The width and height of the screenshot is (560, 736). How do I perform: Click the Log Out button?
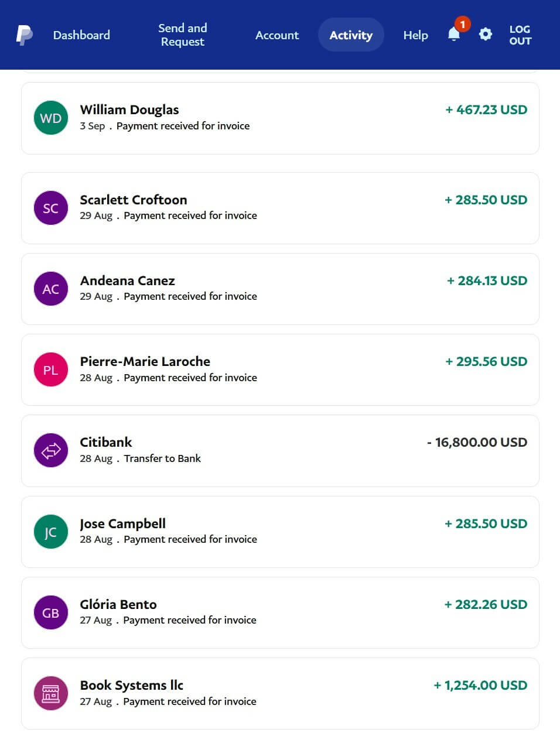(520, 35)
